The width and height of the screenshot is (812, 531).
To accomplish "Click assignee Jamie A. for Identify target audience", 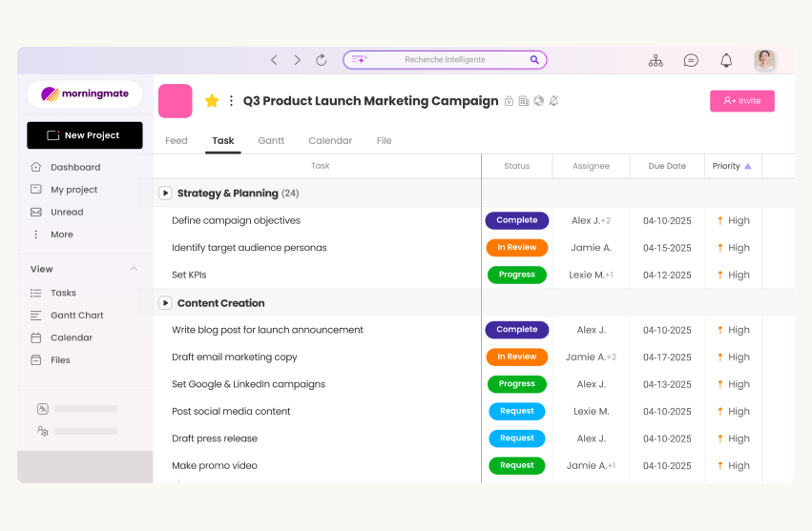I will pos(591,248).
